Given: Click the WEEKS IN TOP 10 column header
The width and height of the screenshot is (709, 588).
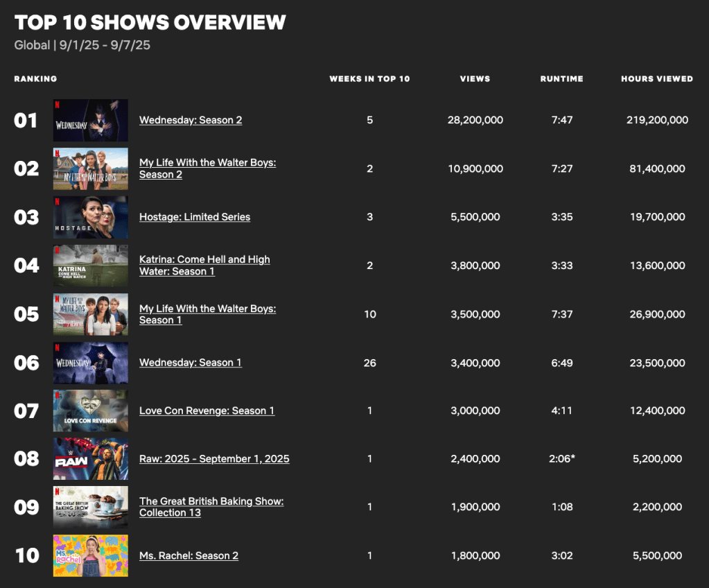Looking at the screenshot, I should point(369,79).
